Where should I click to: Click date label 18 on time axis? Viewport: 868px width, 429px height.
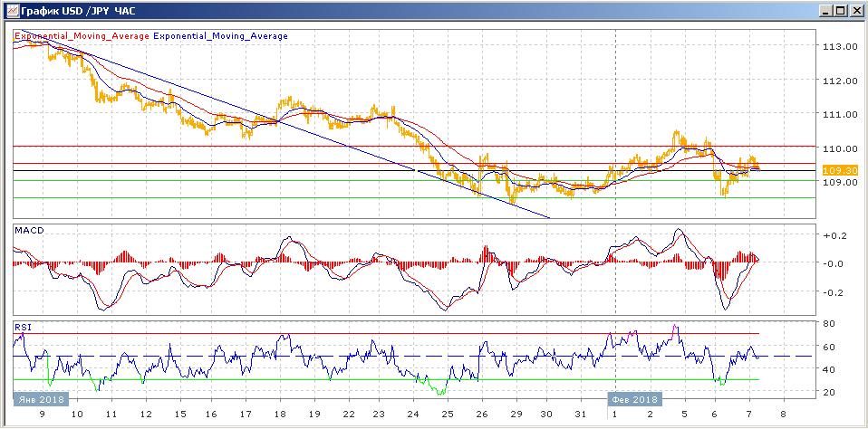click(280, 415)
